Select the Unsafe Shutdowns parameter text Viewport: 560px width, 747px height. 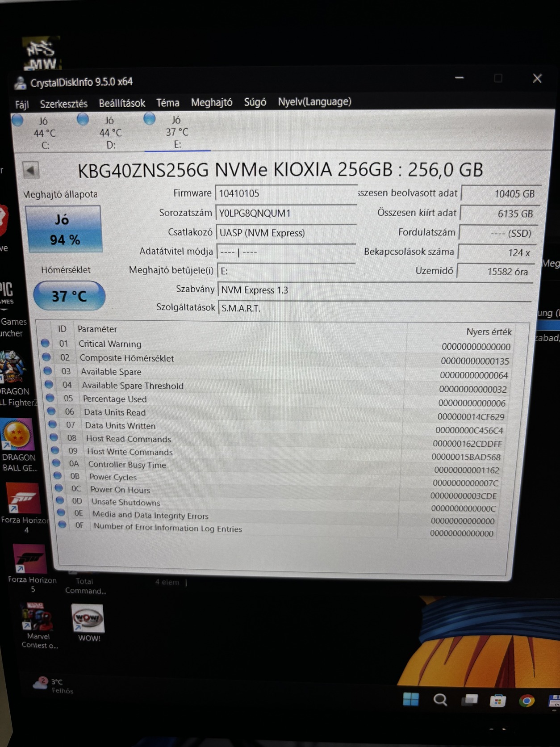click(x=125, y=502)
